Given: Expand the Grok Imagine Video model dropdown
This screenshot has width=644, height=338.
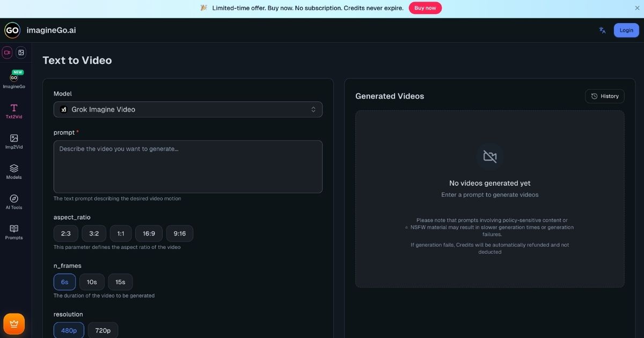Looking at the screenshot, I should (x=188, y=109).
